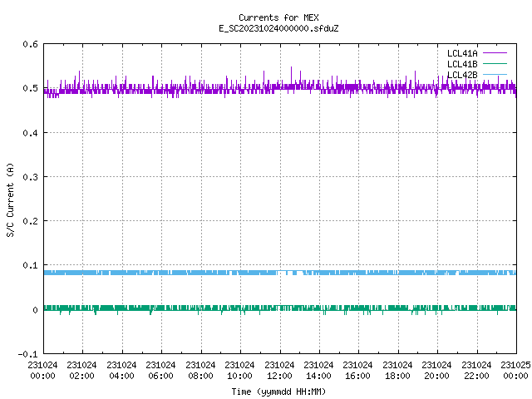Click the 0.5 y-axis tick value
The image size is (532, 399).
(30, 88)
